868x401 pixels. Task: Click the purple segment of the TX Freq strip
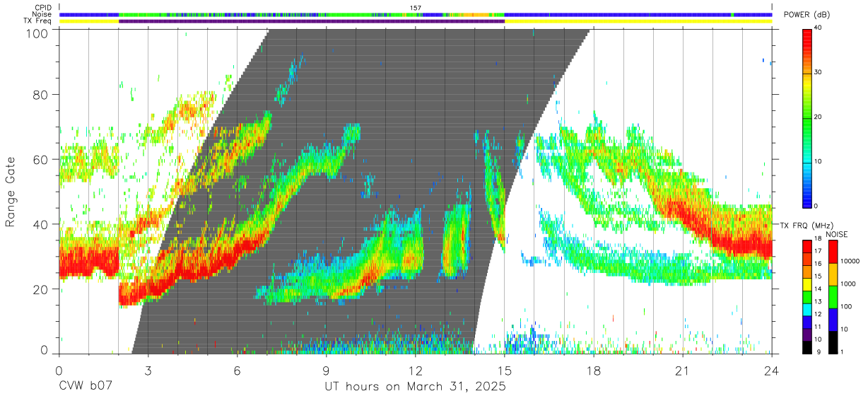click(312, 21)
